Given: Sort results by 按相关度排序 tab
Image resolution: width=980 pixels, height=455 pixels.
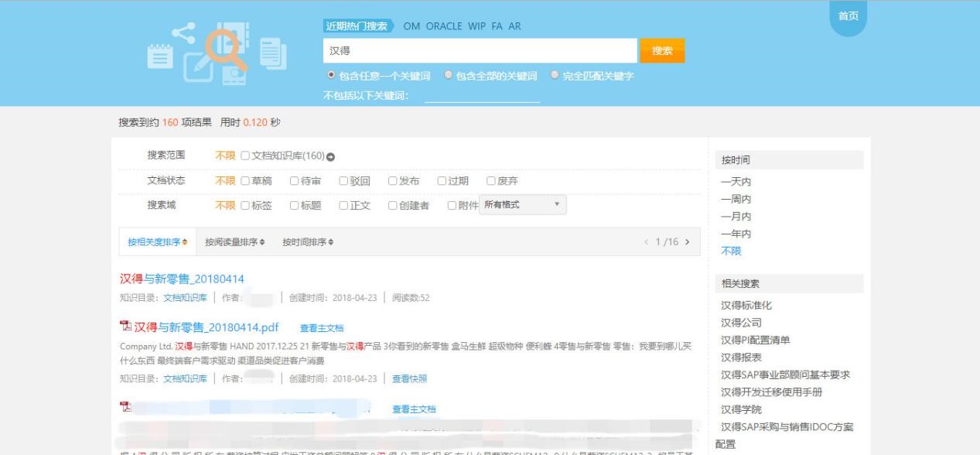Looking at the screenshot, I should (x=158, y=242).
